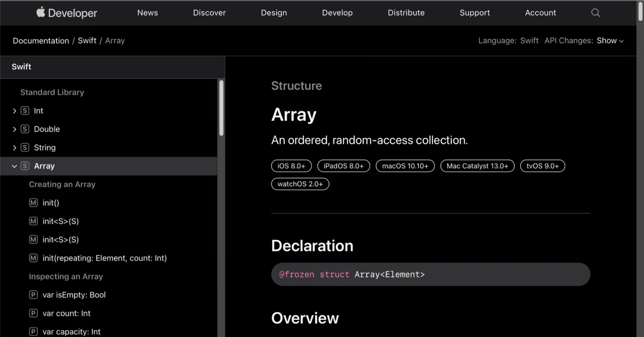Click the Mac Catalyst 13.0+ badge
Viewport: 644px width, 337px height.
coord(477,166)
